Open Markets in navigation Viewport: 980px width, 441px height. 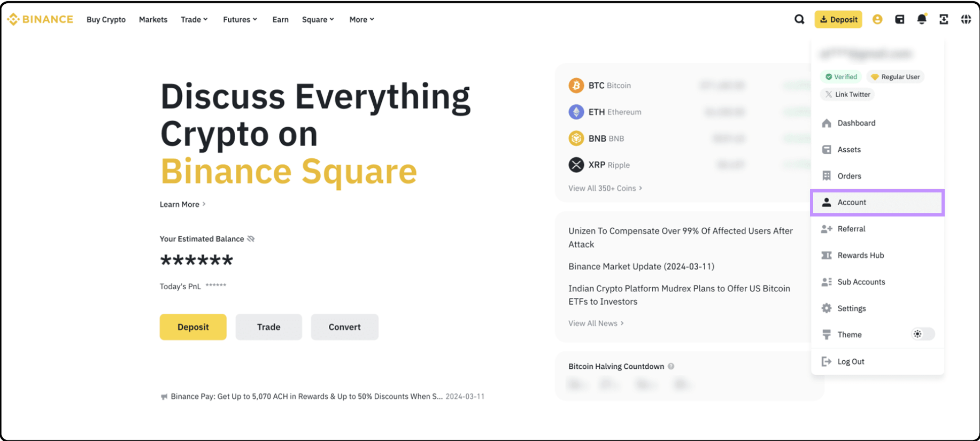pos(153,19)
